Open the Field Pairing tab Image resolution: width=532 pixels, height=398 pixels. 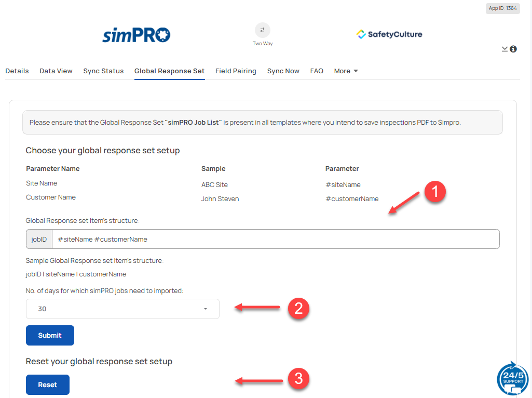[x=236, y=71]
